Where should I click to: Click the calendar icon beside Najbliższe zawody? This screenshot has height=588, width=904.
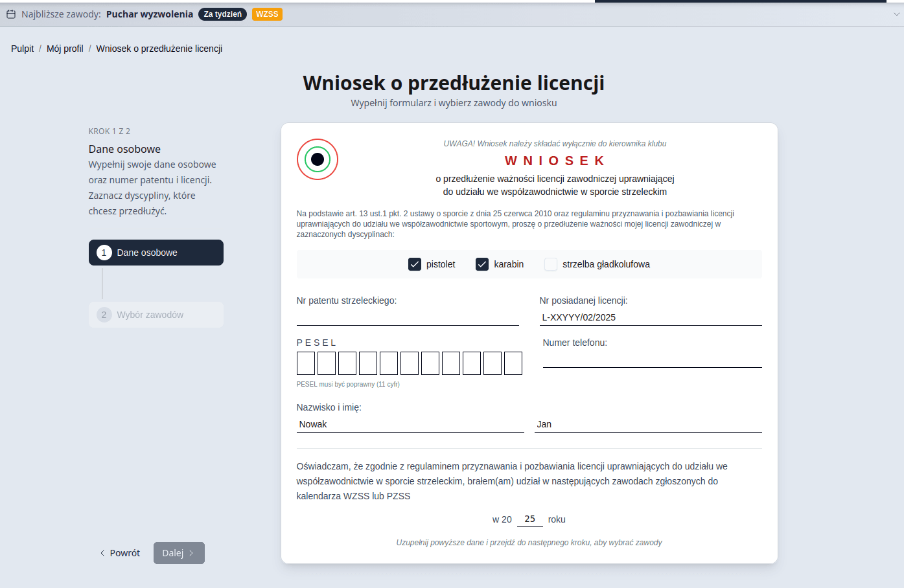(x=10, y=13)
